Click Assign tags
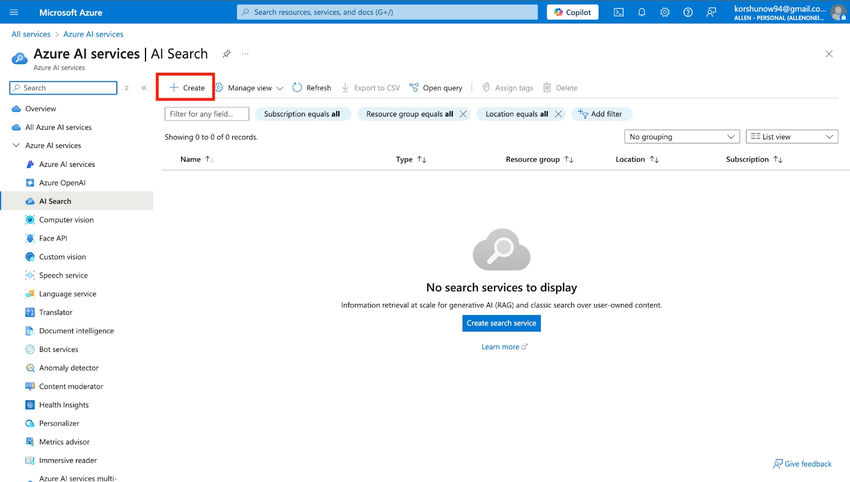The image size is (850, 482). tap(507, 88)
